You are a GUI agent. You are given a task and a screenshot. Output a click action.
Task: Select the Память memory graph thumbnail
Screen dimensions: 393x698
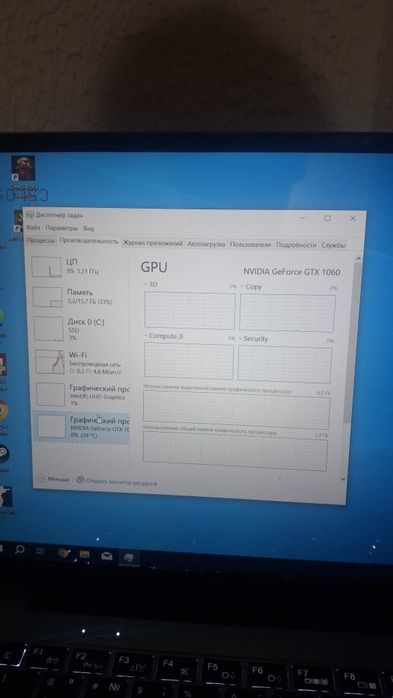(47, 297)
